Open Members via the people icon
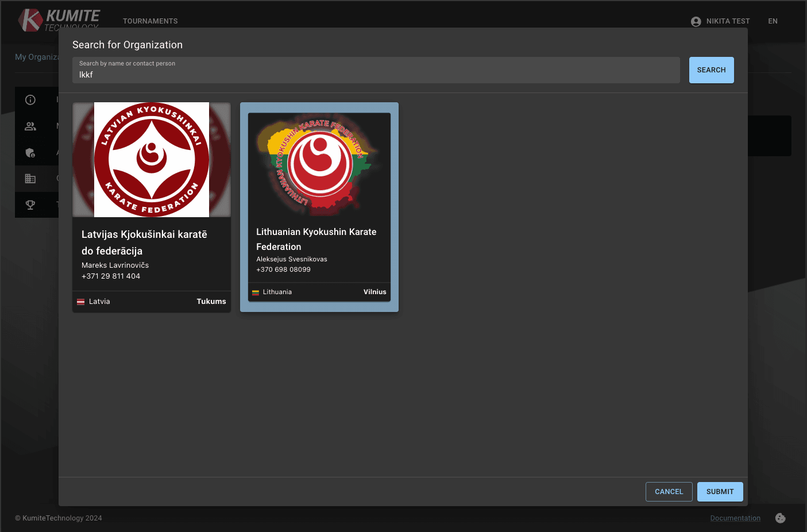807x532 pixels. click(x=30, y=126)
